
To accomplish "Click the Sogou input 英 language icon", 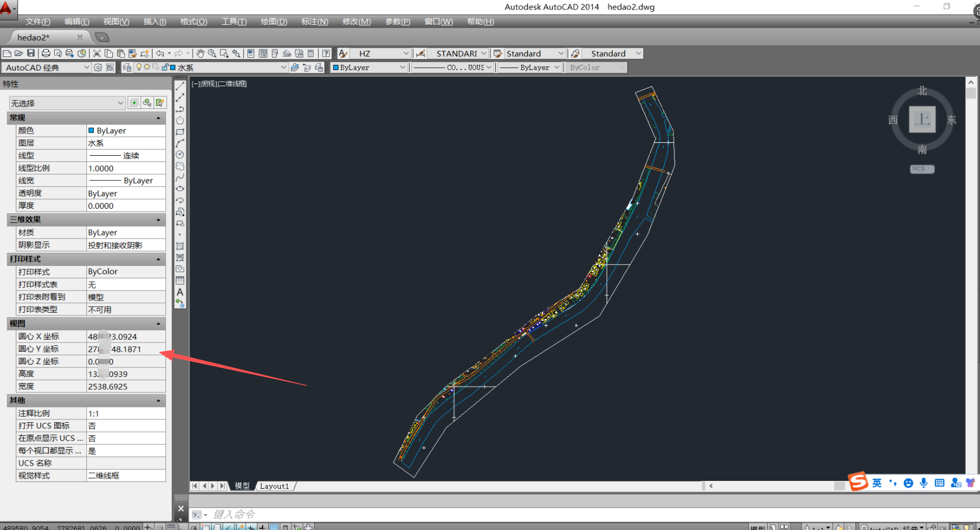I will coord(877,483).
